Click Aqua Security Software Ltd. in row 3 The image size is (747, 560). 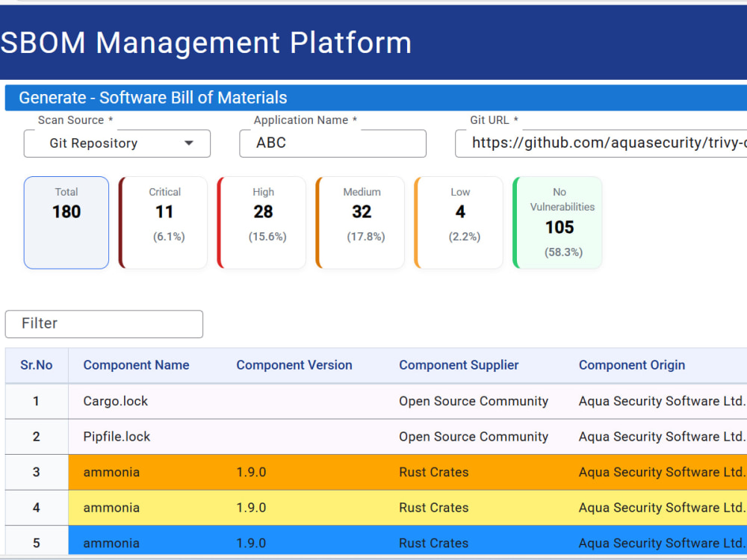point(662,472)
